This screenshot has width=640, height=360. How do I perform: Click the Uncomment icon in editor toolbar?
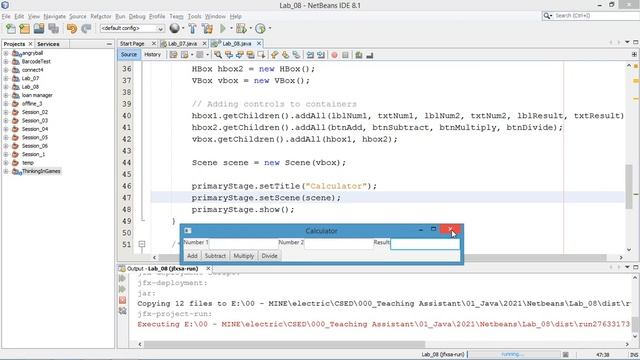click(370, 55)
